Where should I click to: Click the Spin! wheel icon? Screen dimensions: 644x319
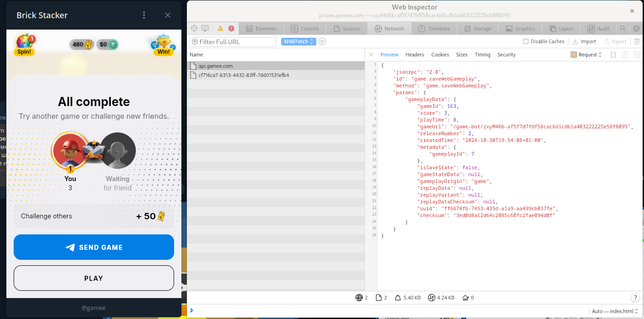pos(25,45)
